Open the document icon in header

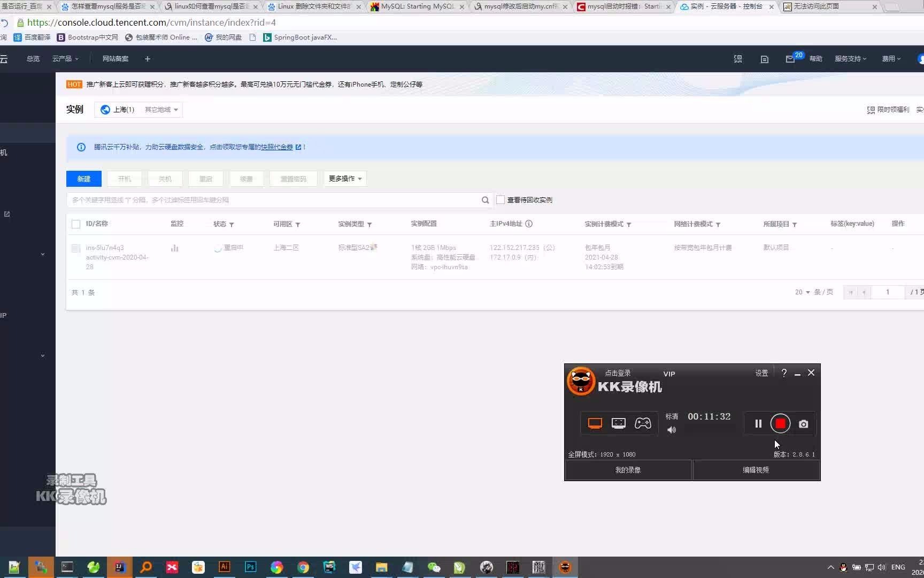point(765,59)
